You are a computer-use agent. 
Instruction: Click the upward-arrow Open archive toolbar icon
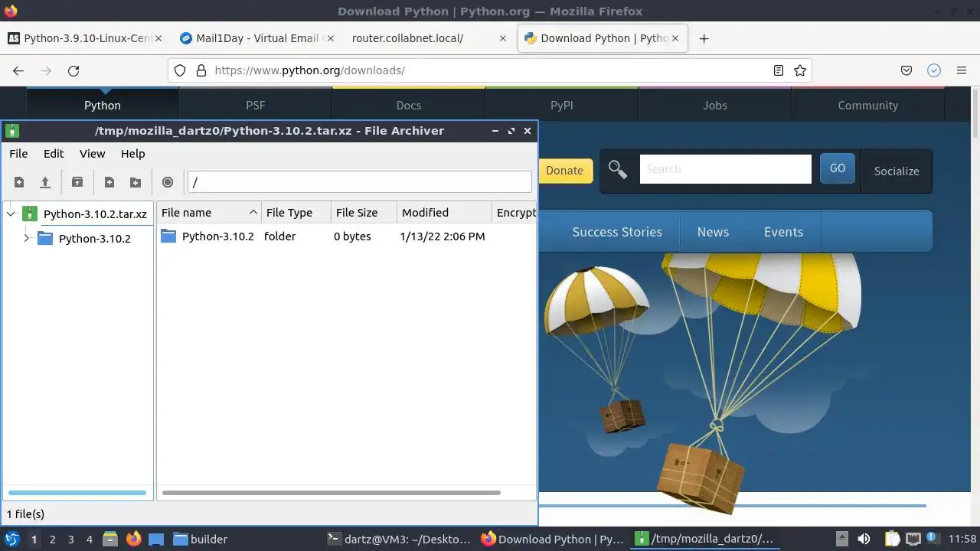45,182
